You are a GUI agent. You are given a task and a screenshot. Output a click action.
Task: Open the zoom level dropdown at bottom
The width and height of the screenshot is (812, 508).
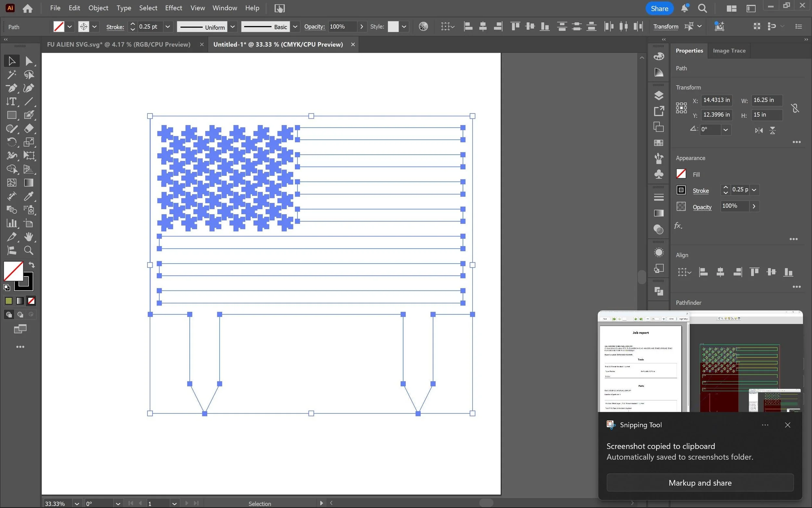tap(77, 504)
